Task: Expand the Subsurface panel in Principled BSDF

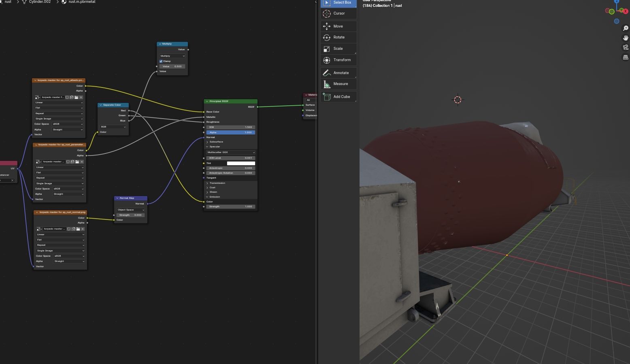Action: 216,142
